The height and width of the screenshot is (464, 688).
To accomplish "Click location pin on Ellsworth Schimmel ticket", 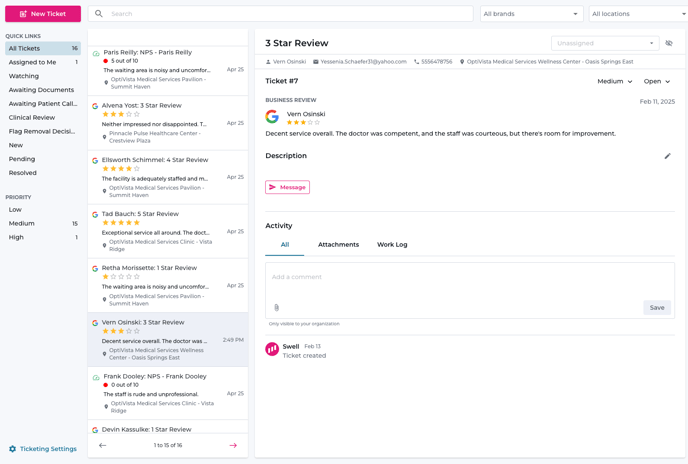I will point(104,191).
